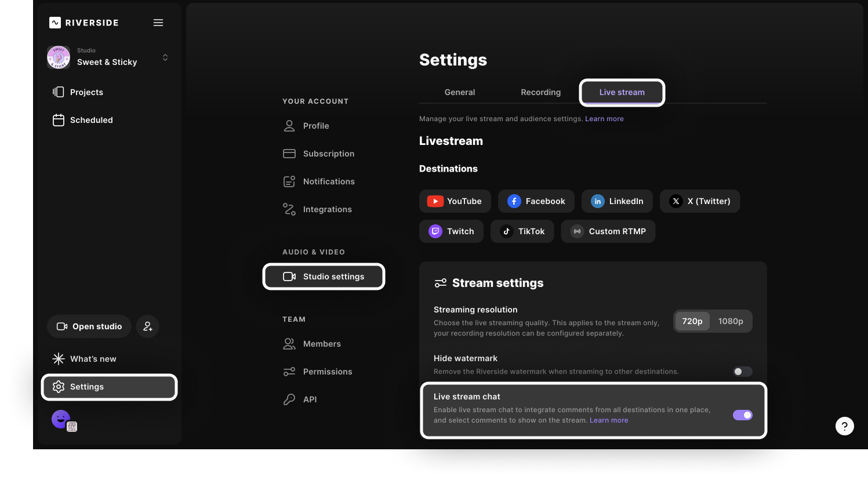
Task: Click the Open studio button
Action: click(89, 326)
